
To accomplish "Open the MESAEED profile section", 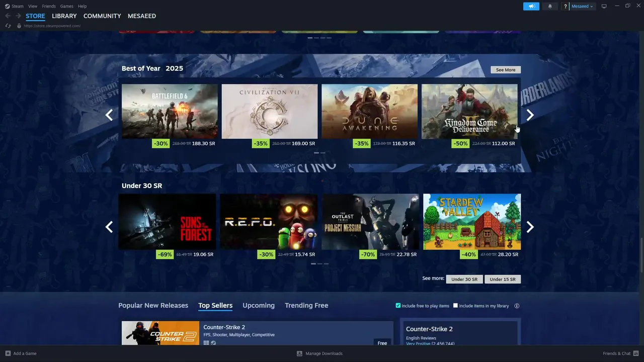I will pyautogui.click(x=142, y=16).
